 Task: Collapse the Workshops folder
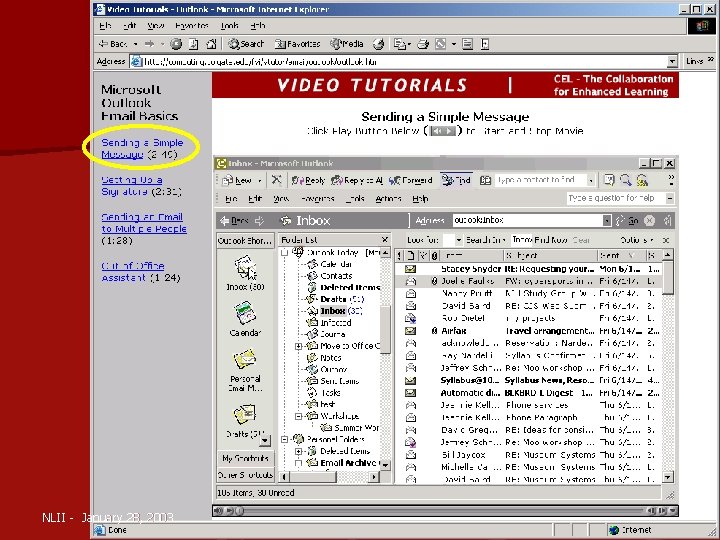pos(298,416)
